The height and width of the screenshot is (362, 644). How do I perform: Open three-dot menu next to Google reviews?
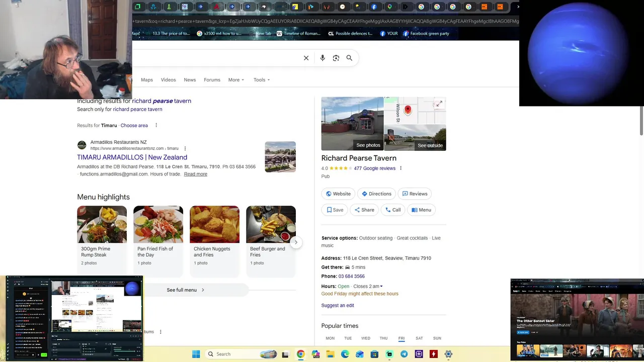(401, 168)
